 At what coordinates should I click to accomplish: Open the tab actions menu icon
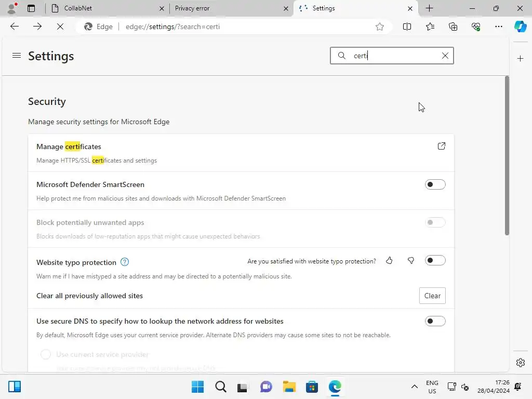pos(31,8)
